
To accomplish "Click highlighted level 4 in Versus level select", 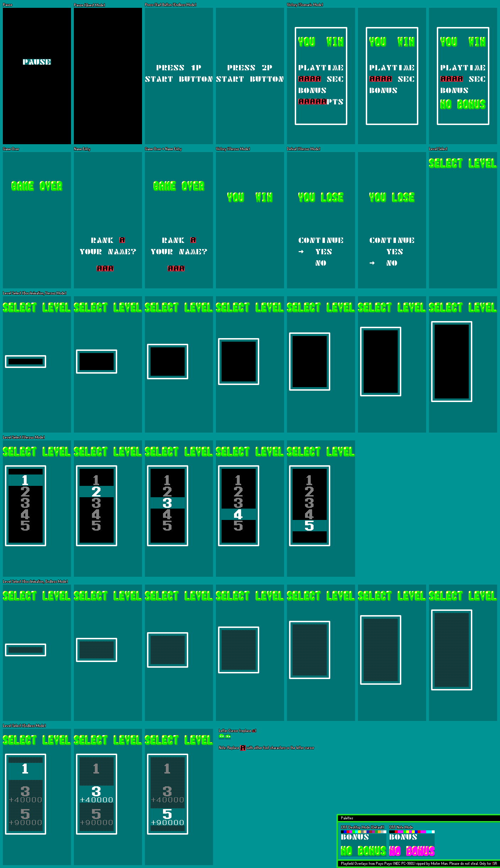I will (x=238, y=514).
